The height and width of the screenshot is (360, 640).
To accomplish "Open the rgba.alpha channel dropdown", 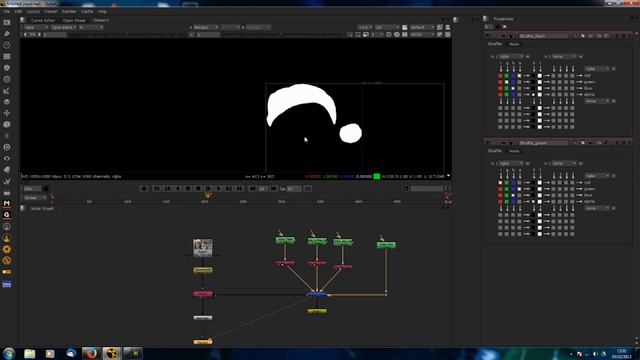I will [63, 27].
